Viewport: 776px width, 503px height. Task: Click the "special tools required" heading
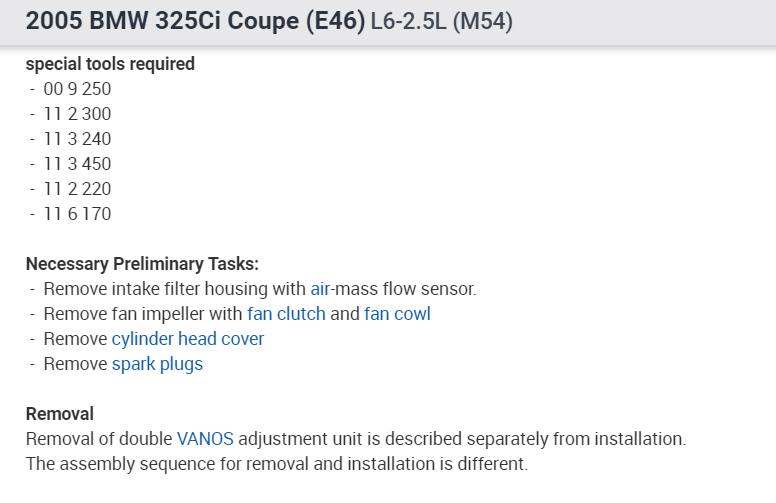(110, 64)
